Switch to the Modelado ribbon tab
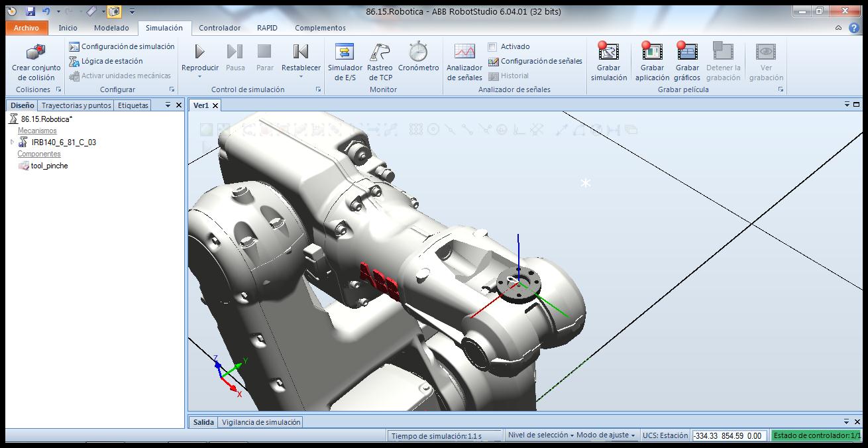This screenshot has width=868, height=448. pos(111,28)
